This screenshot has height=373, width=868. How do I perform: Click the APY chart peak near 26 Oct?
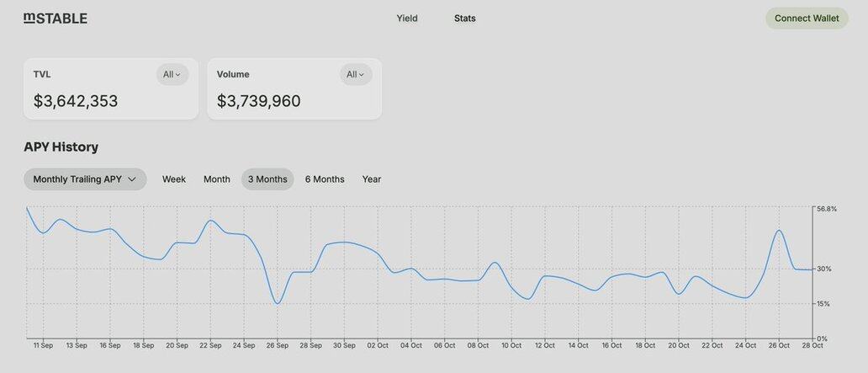780,231
